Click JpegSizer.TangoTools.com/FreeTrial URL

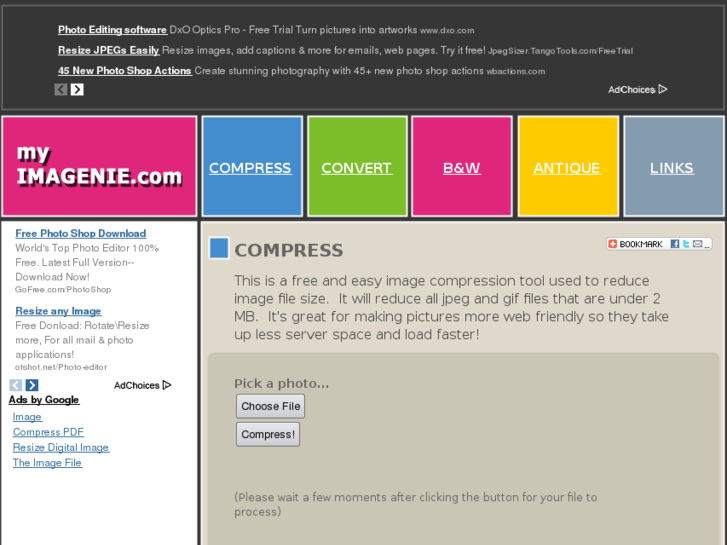(x=560, y=51)
